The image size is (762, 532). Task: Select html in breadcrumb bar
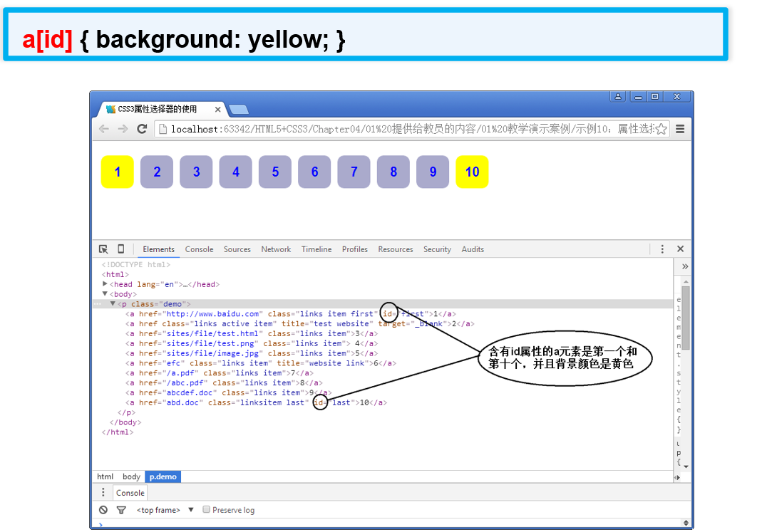coord(105,476)
